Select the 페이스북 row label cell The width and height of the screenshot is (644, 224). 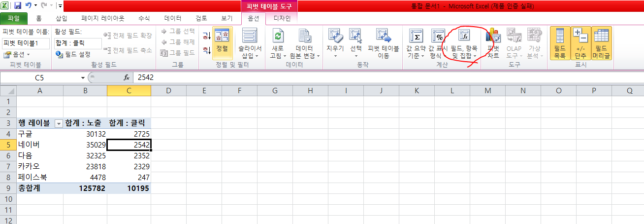tap(40, 178)
